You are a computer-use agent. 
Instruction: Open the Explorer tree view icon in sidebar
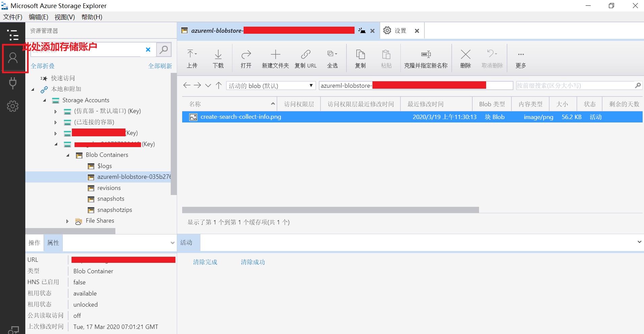coord(12,35)
